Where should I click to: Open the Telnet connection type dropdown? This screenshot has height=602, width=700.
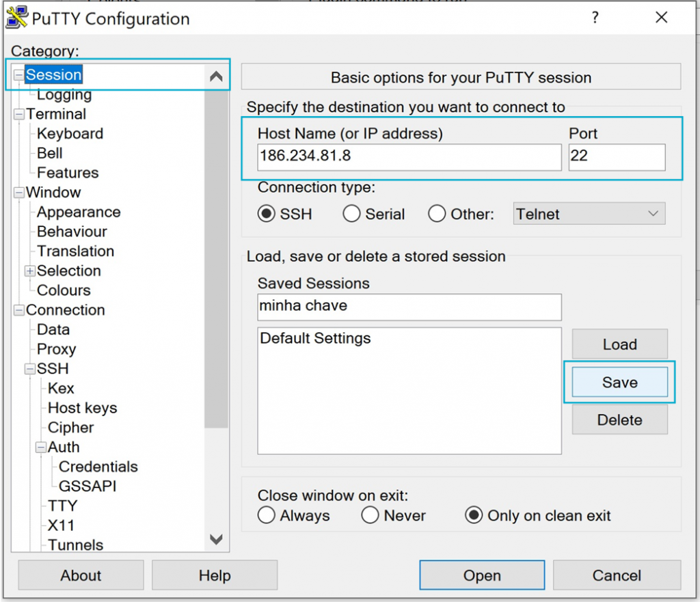coord(589,214)
